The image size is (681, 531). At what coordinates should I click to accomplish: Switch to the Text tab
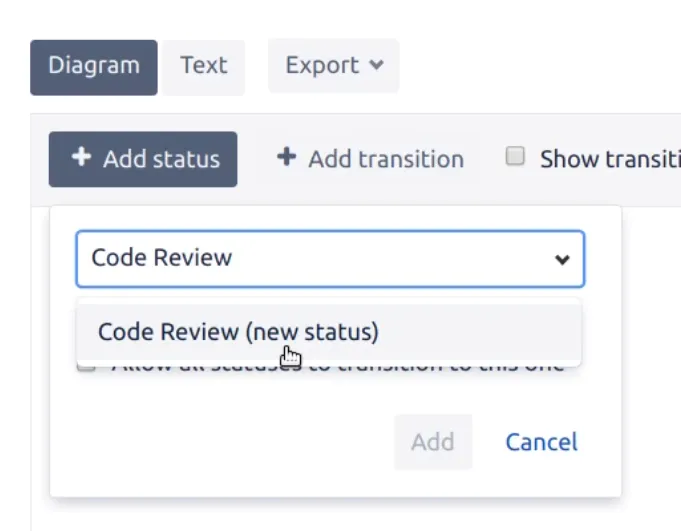tap(204, 67)
